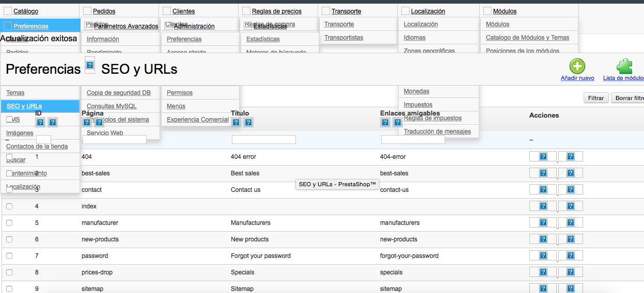This screenshot has height=293, width=644.
Task: Click first action icon in manufacturer row
Action: pyautogui.click(x=543, y=223)
